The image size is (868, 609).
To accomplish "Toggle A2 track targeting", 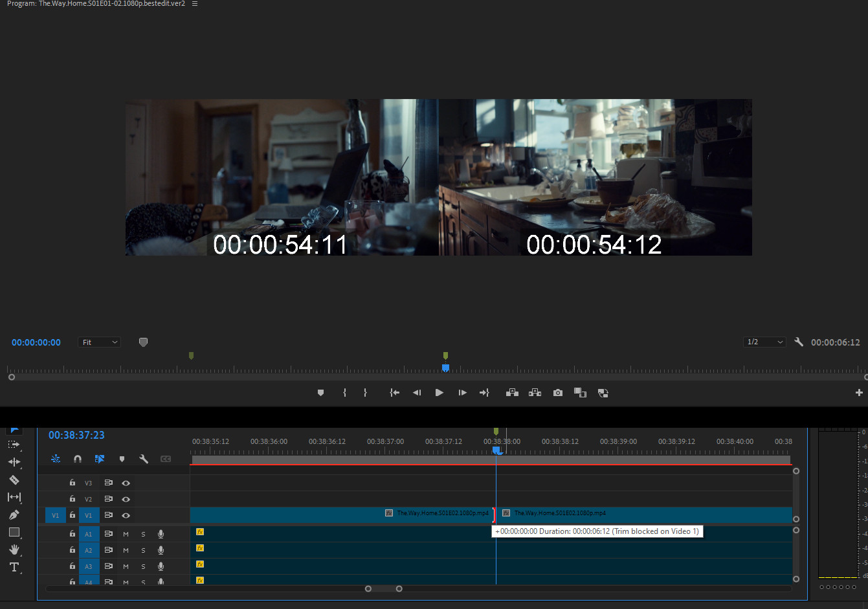I will click(89, 550).
